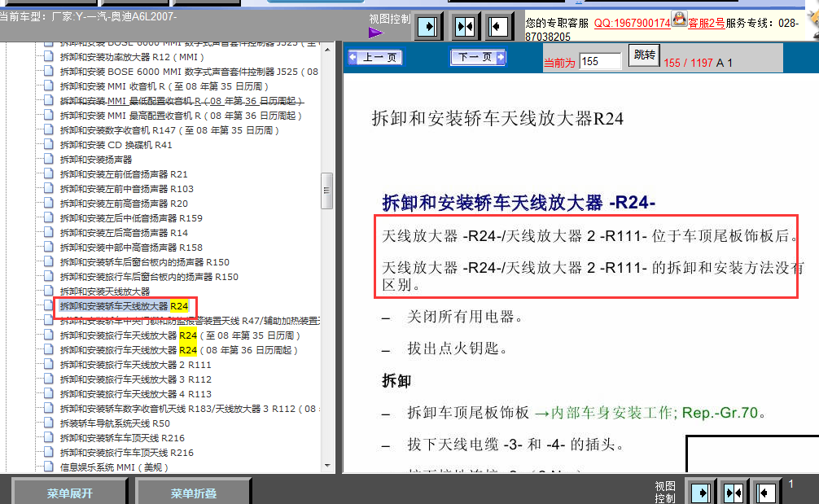Screen dimensions: 819x504
Task: Select 拆卸和安装轿车车顶天线 R216
Action: tap(122, 437)
